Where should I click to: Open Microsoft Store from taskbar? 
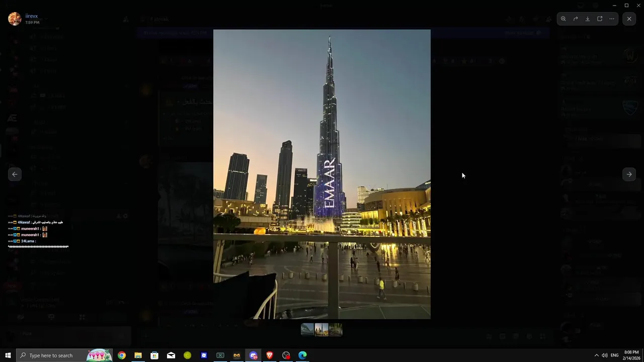[x=154, y=355]
